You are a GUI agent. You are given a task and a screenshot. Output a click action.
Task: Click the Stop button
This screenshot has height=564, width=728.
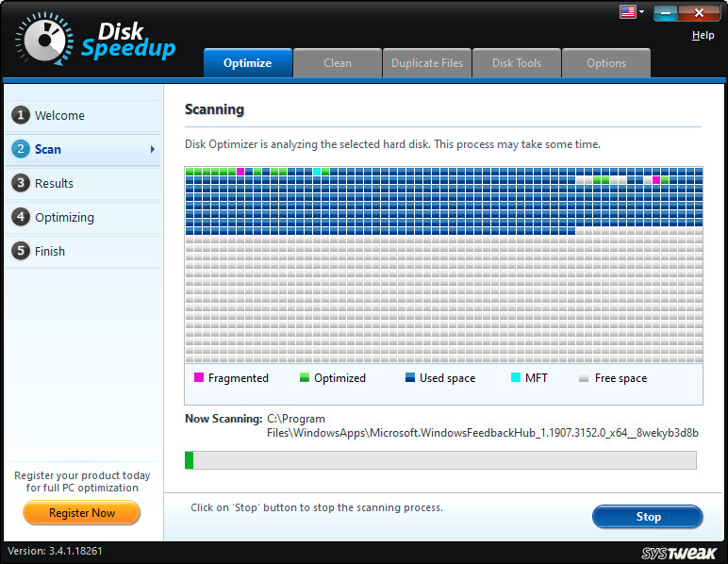[648, 517]
